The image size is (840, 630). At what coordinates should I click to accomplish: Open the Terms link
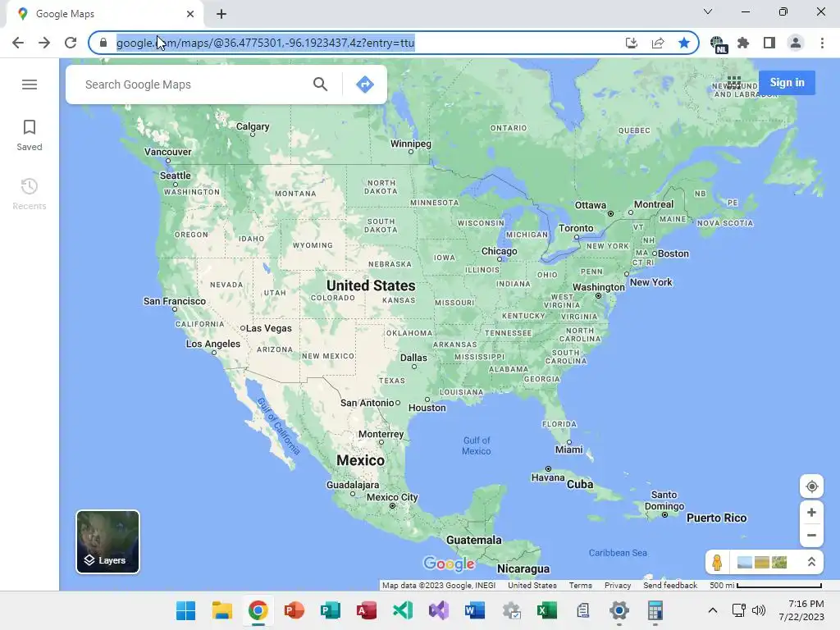[581, 586]
